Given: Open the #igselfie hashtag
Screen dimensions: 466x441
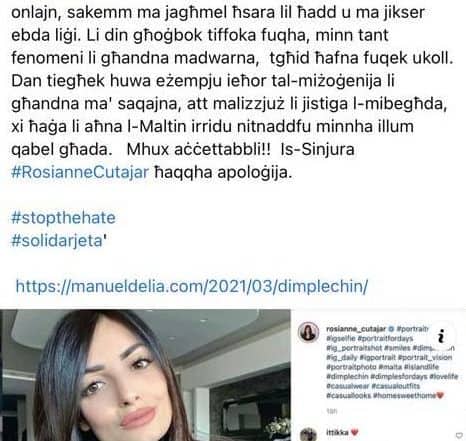Looking at the screenshot, I should tap(341, 338).
